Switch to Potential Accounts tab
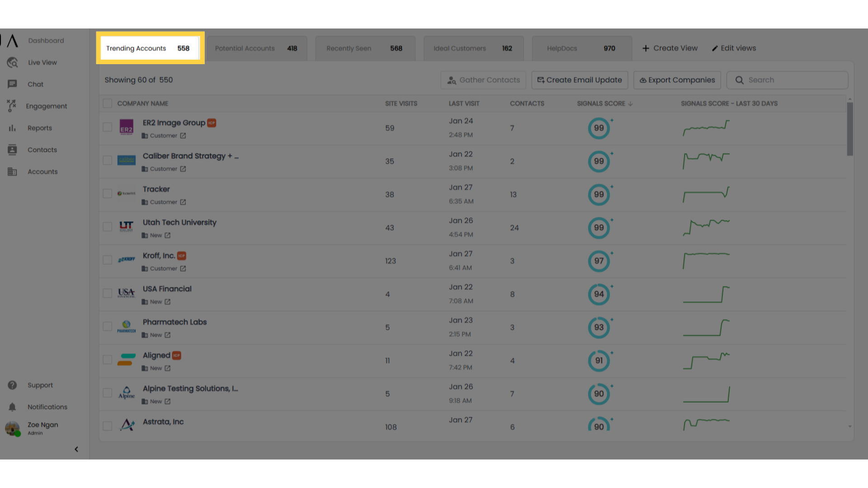Image resolution: width=868 pixels, height=488 pixels. coord(257,48)
